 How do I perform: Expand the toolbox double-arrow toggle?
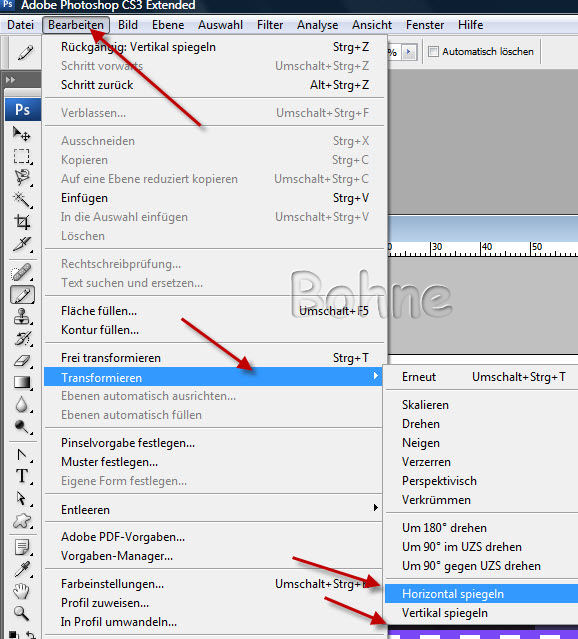tap(11, 80)
